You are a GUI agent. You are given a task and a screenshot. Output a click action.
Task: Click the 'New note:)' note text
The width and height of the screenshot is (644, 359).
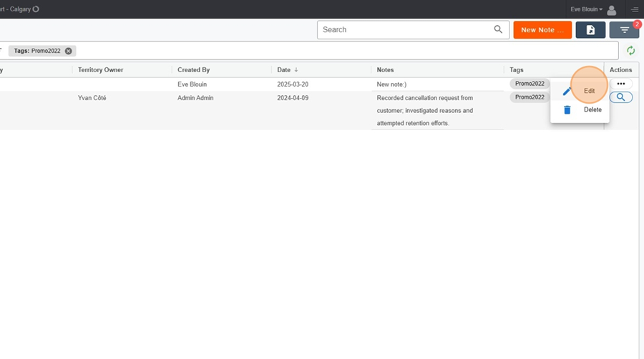coord(391,84)
